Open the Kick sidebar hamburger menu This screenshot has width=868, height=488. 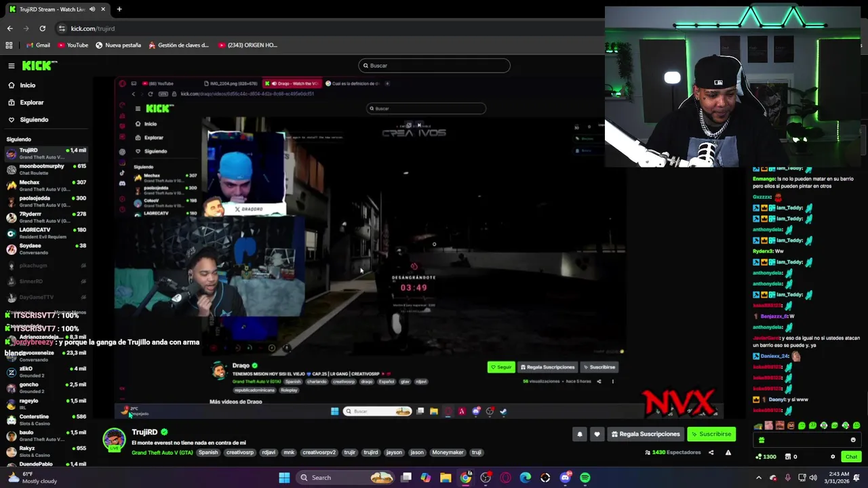point(12,66)
